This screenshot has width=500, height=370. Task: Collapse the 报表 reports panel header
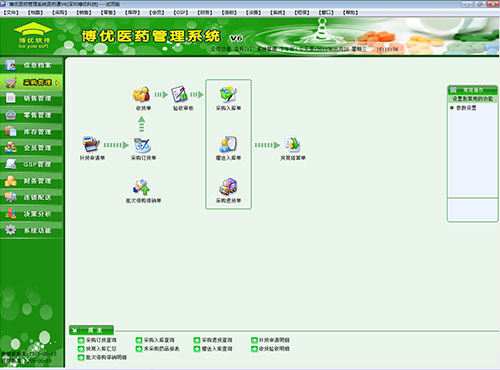(x=91, y=330)
